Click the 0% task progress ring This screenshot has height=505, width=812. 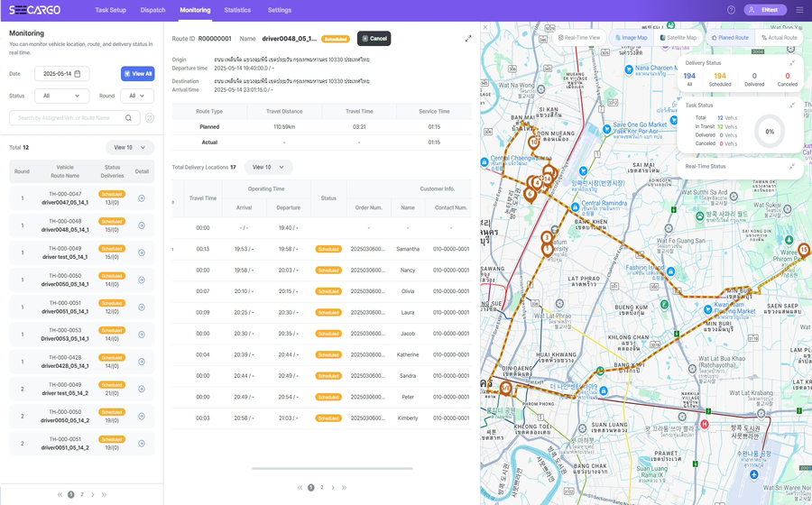[770, 132]
